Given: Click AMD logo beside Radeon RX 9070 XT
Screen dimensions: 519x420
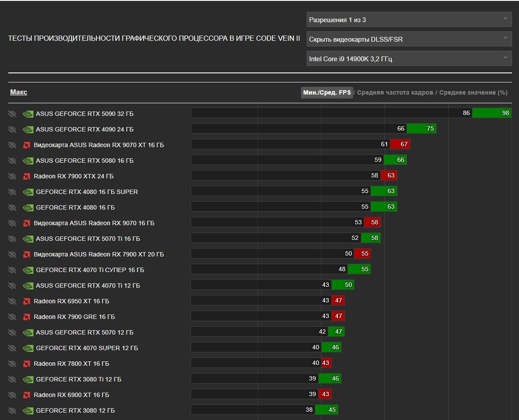Looking at the screenshot, I should (x=26, y=145).
